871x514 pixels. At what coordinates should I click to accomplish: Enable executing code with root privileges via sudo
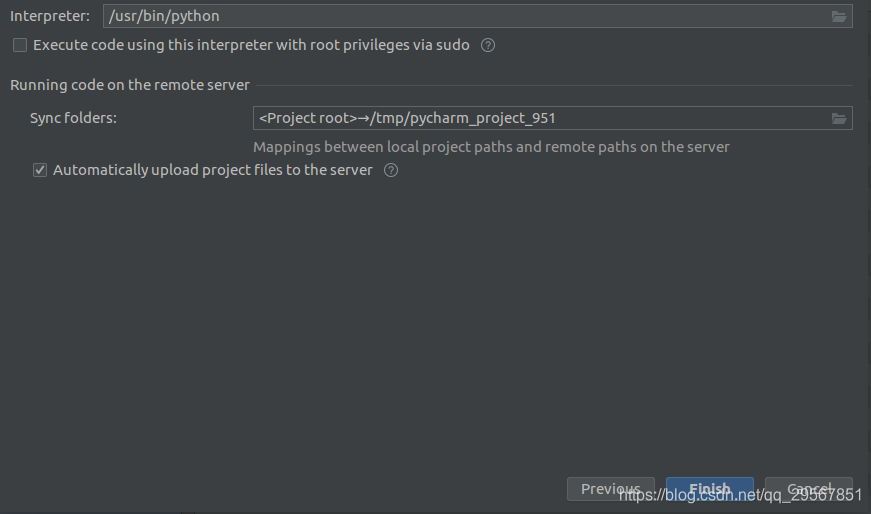point(20,46)
